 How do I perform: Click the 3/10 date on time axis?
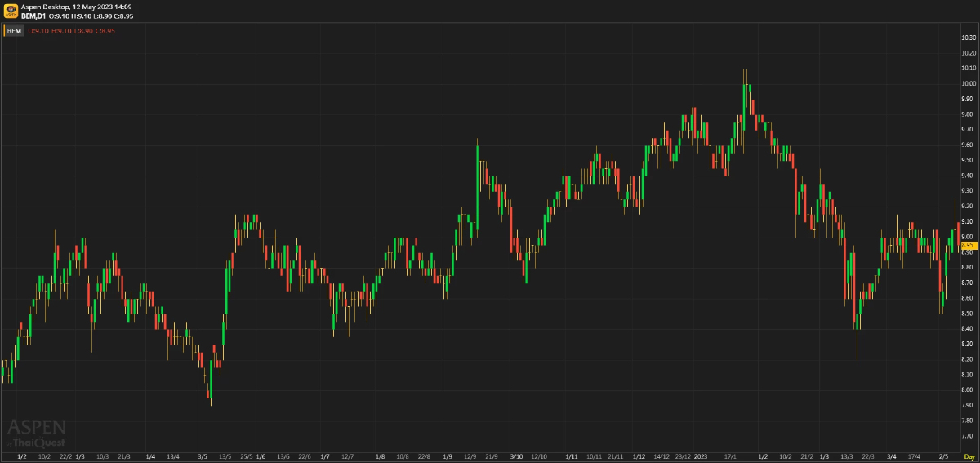pyautogui.click(x=516, y=456)
